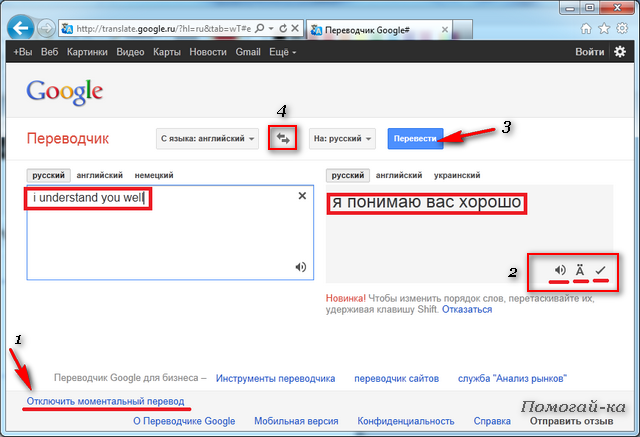Viewport: 640px width, 437px height.
Task: Open 'Инструменты переводчика' link
Action: [276, 379]
